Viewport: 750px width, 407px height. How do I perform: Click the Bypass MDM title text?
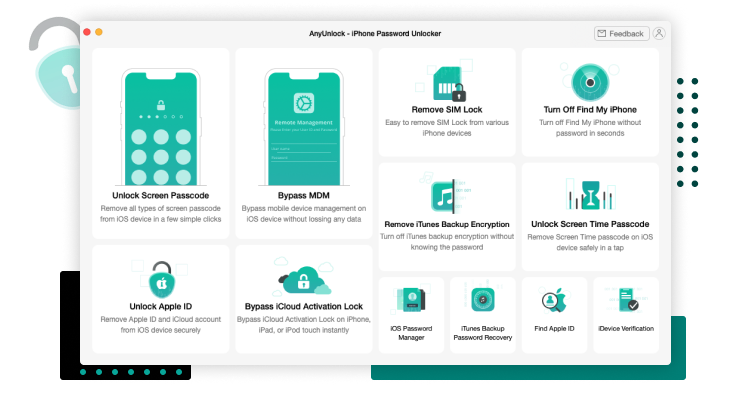[304, 196]
